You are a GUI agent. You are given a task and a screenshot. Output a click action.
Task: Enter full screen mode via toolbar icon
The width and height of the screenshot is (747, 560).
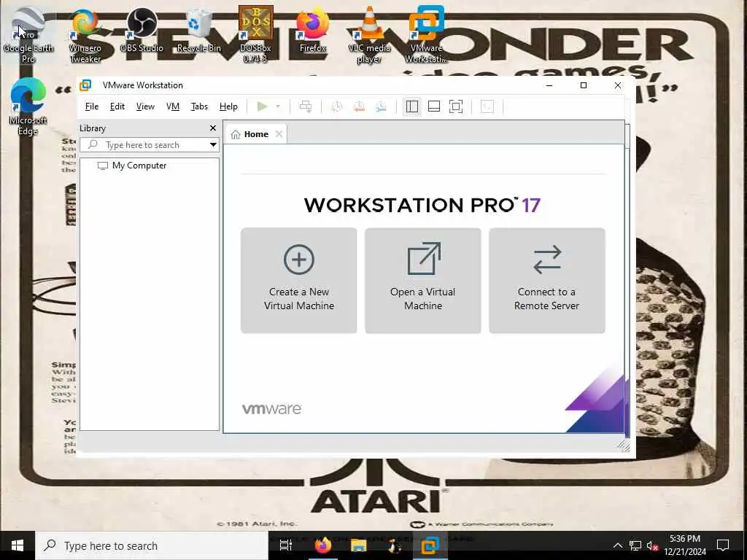[456, 106]
